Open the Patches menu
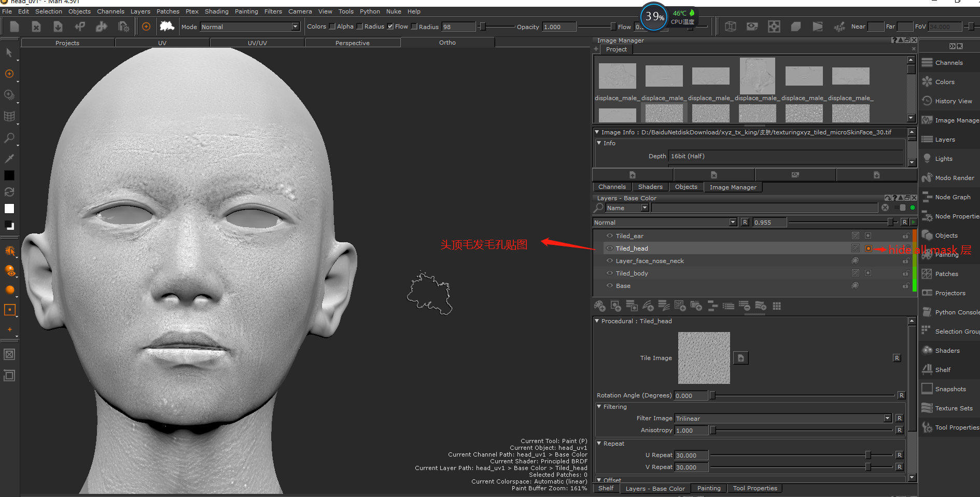The height and width of the screenshot is (497, 980). tap(168, 11)
